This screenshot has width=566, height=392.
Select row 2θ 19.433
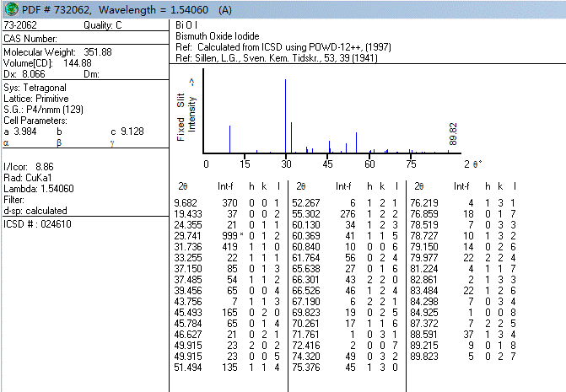coord(227,214)
